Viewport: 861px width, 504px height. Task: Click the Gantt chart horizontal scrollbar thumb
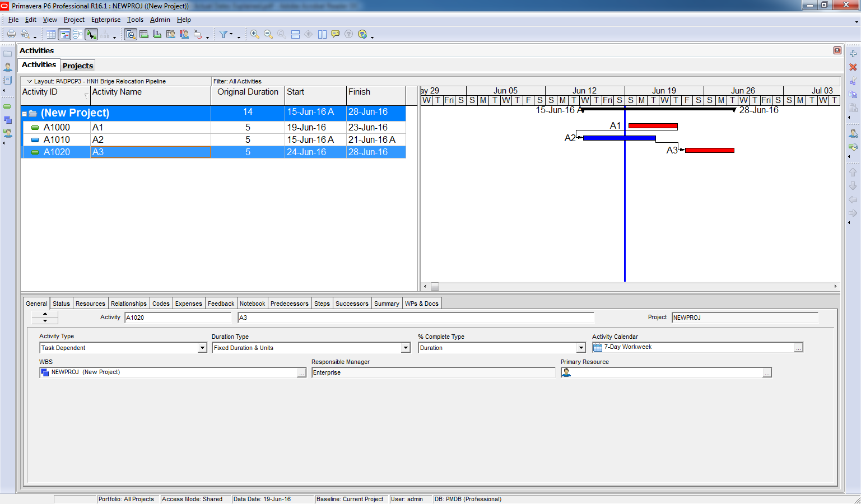coord(435,286)
